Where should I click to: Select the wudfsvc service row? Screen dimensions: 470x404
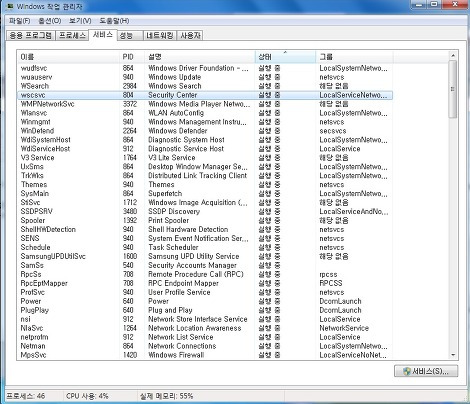coord(205,68)
